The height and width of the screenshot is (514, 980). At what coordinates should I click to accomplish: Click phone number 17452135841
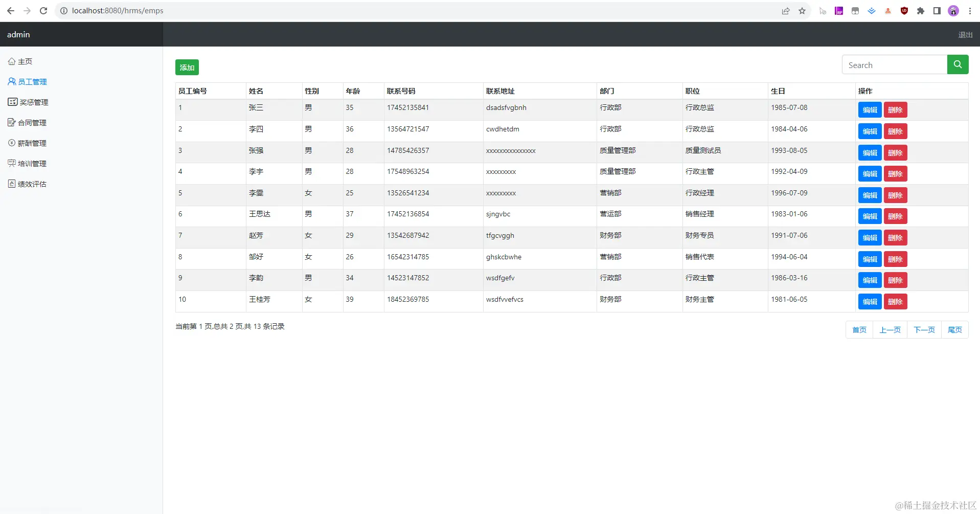pos(408,107)
